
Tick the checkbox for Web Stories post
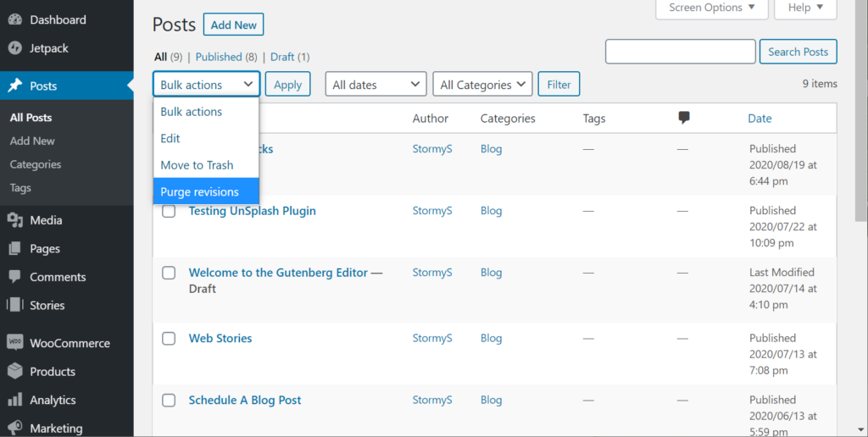[x=169, y=338]
